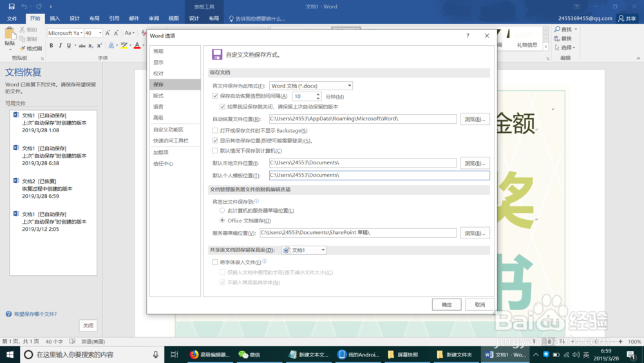Collapse the ribbon with the chevron arrow
Screen dimensions: 644x363
(638, 59)
